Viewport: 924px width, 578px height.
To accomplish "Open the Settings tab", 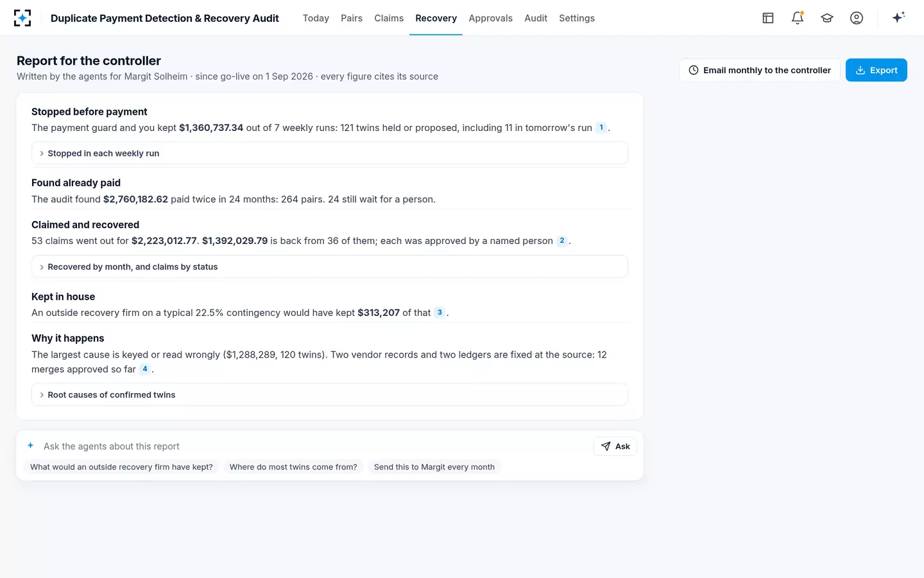I will (577, 18).
